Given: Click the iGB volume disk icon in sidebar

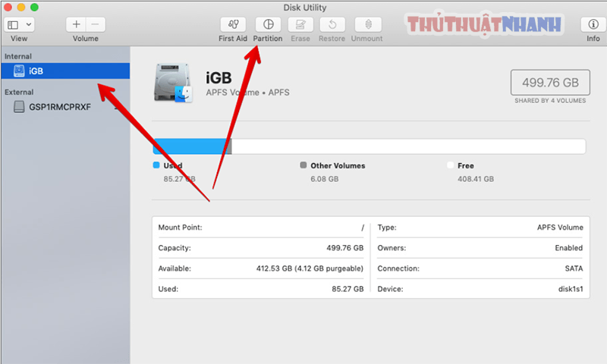Looking at the screenshot, I should [19, 71].
